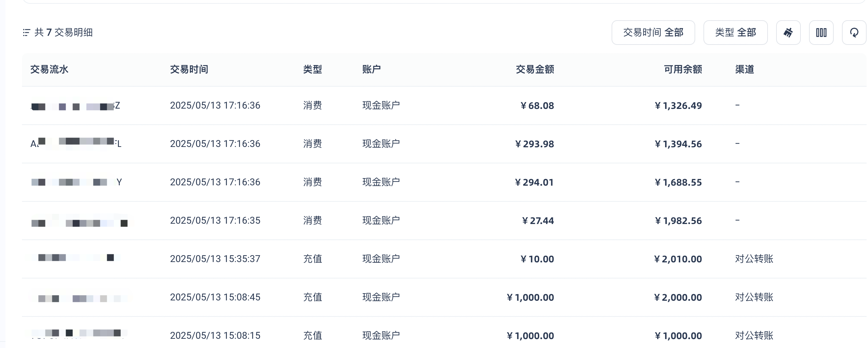Click the refresh icon button

(x=854, y=33)
